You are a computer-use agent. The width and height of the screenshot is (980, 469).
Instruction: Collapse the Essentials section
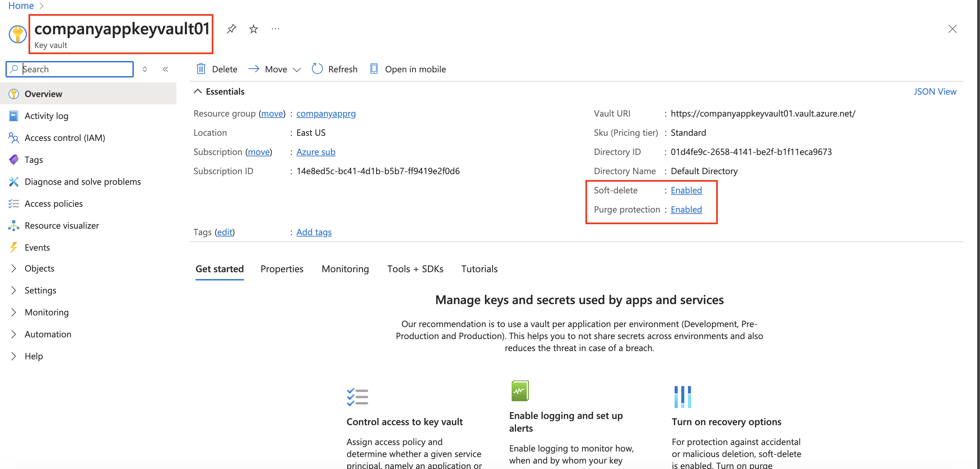tap(197, 91)
